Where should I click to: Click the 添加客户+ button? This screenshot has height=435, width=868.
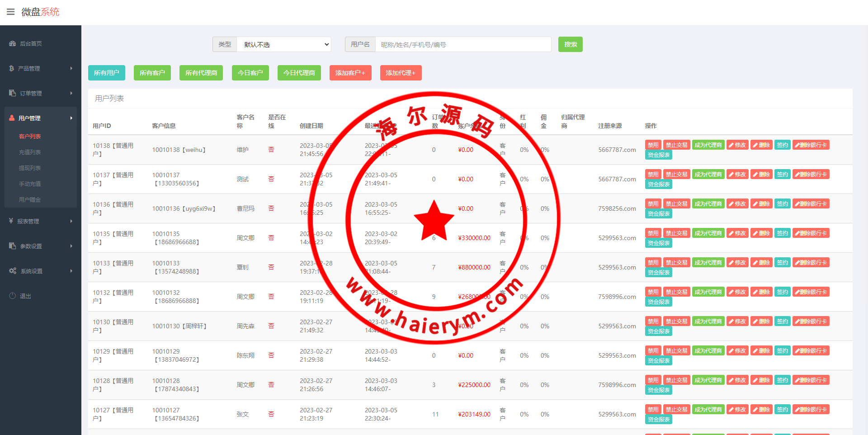pyautogui.click(x=350, y=73)
